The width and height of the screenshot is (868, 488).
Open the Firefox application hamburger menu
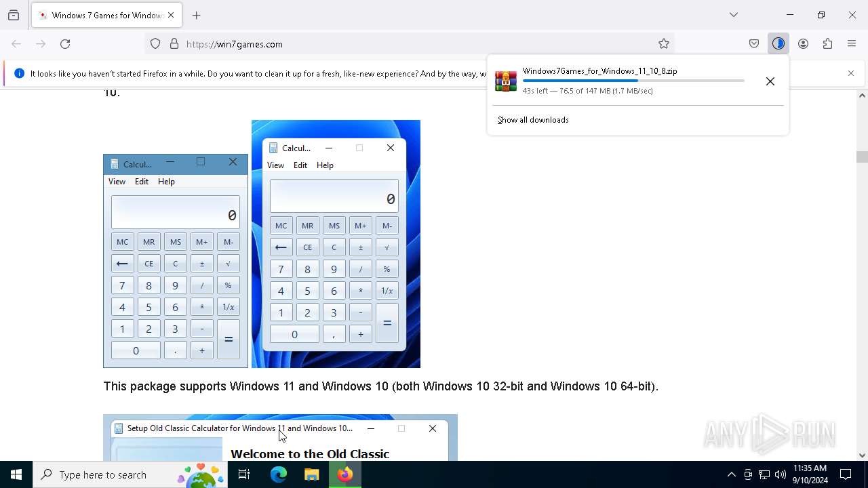point(852,44)
